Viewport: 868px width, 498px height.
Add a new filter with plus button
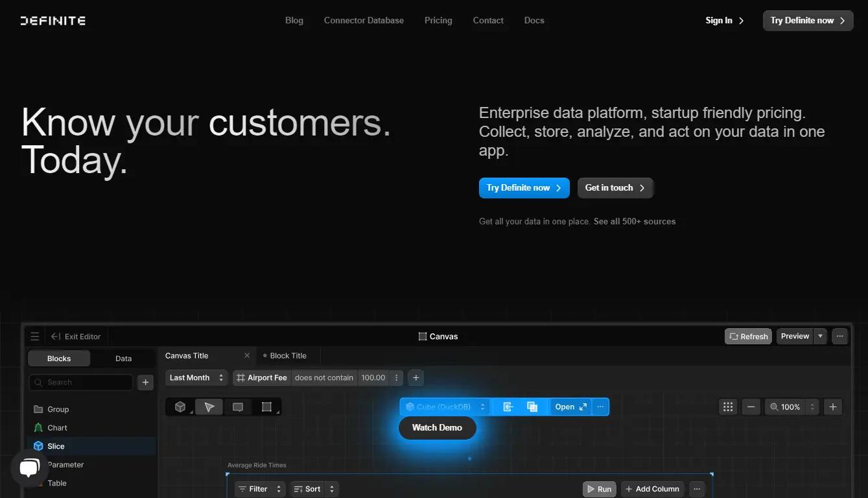[416, 377]
